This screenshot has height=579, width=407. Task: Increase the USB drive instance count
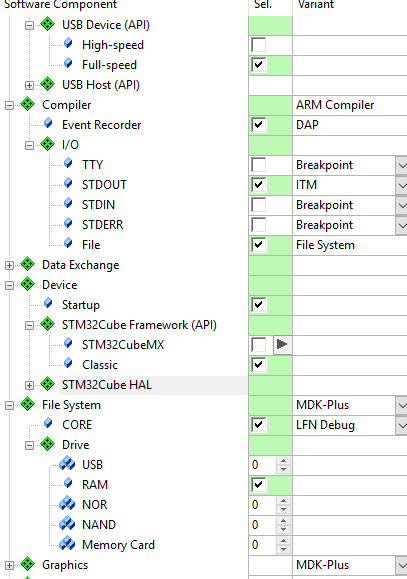coord(283,460)
